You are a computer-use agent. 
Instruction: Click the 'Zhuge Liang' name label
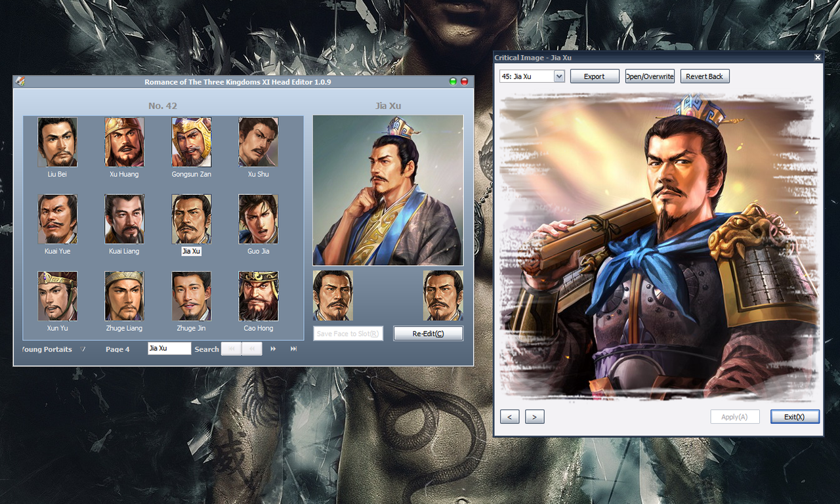pyautogui.click(x=124, y=328)
